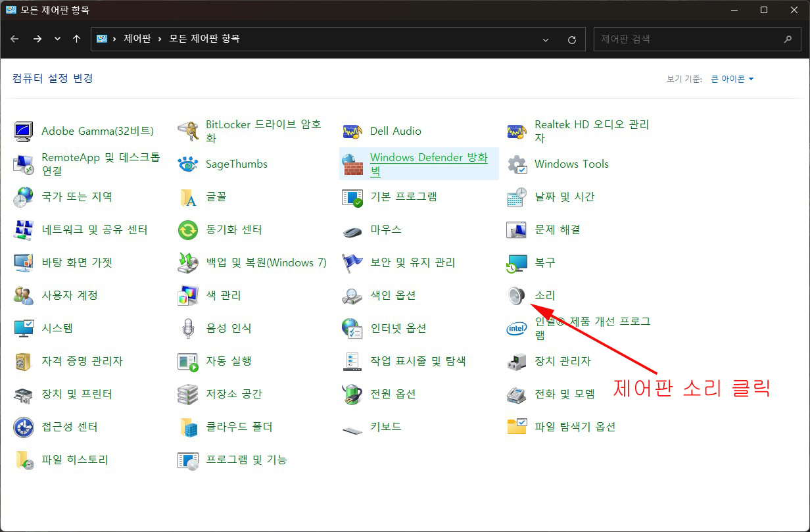Open the Realtek HD 오디오 관리자 icon

pyautogui.click(x=517, y=131)
